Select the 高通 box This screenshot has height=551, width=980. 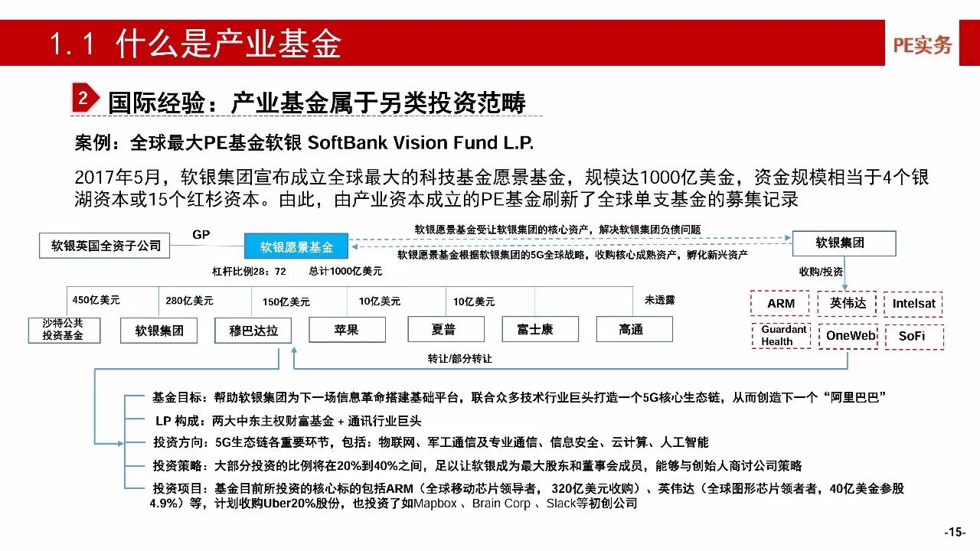tap(634, 330)
